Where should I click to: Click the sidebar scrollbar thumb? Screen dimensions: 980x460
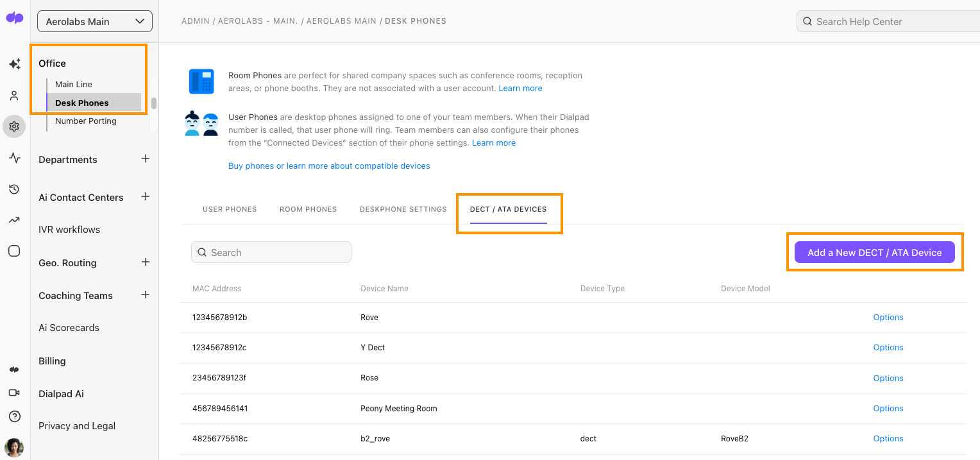(154, 103)
